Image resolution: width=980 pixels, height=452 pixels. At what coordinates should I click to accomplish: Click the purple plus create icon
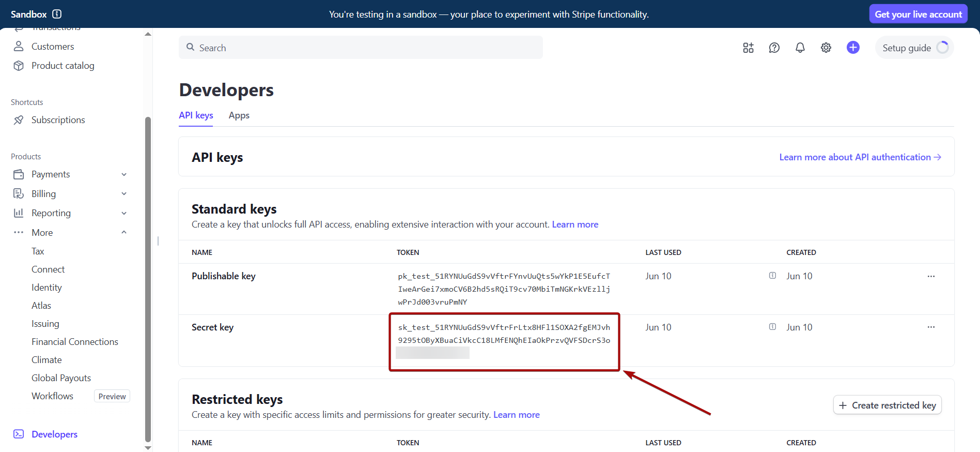tap(853, 48)
